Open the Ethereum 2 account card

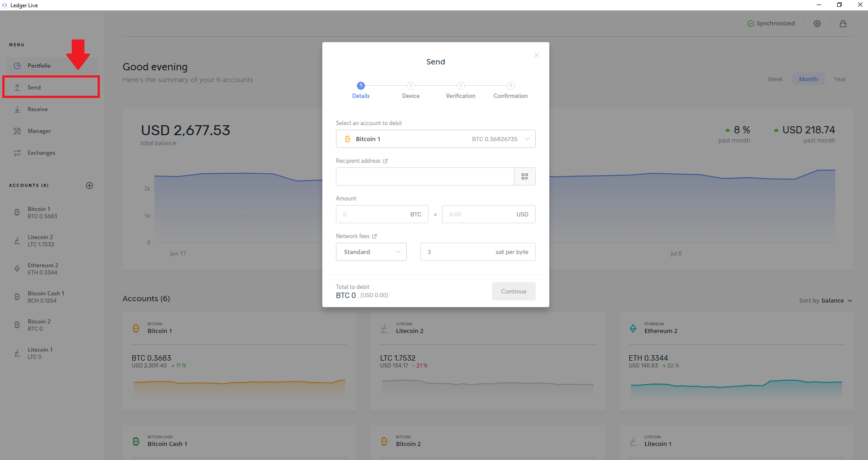(736, 361)
